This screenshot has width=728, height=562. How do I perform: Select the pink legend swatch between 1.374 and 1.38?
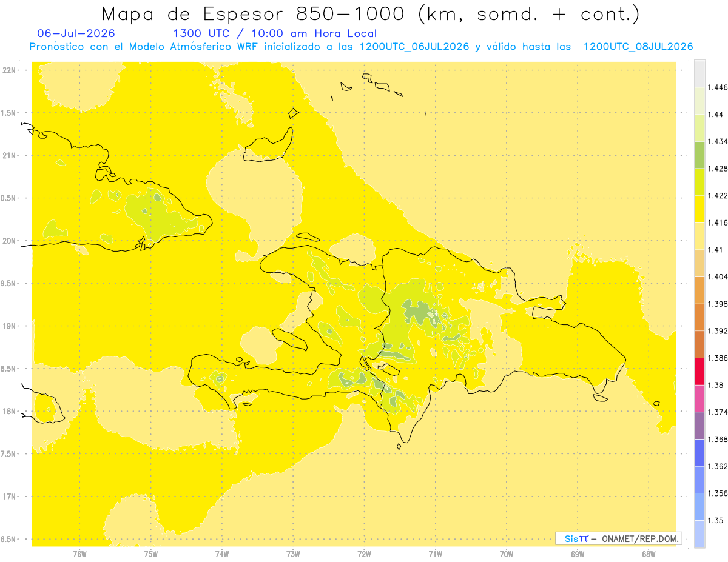click(x=699, y=398)
